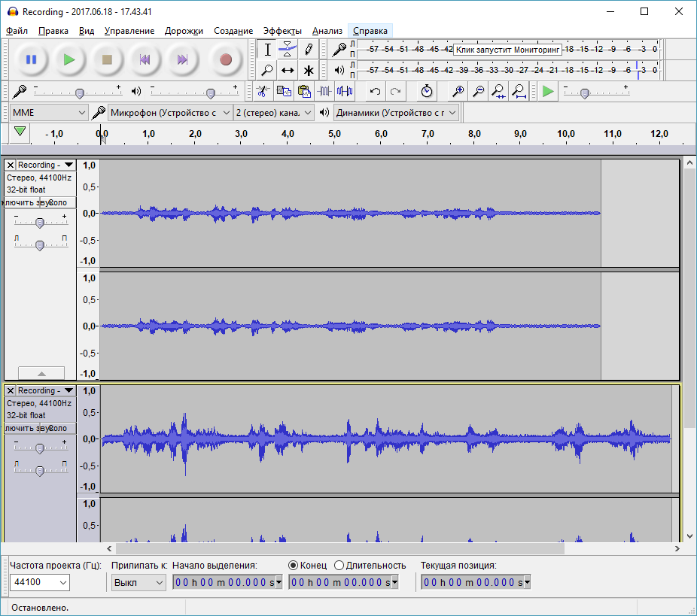Select the Envelope tool
The image size is (697, 616).
pyautogui.click(x=288, y=50)
